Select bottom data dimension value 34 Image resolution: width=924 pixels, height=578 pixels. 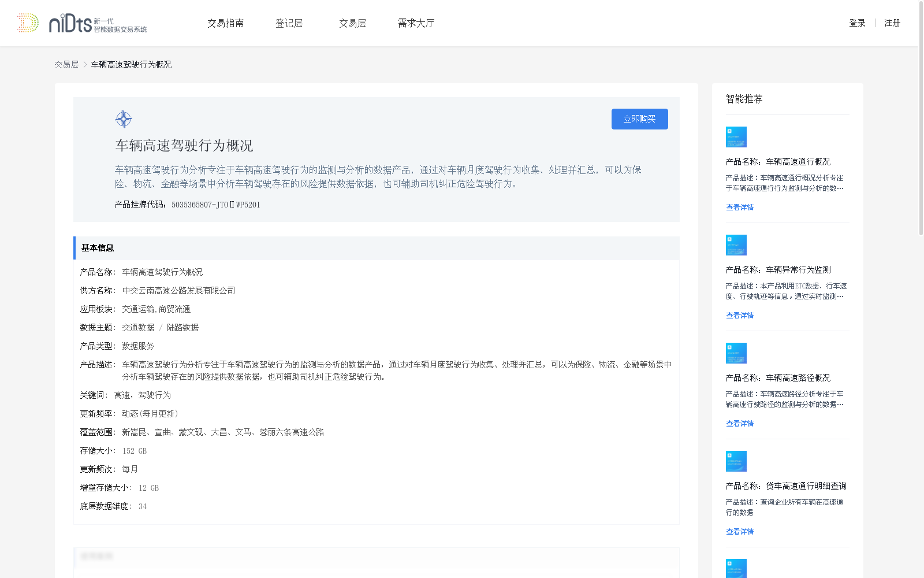click(x=143, y=506)
